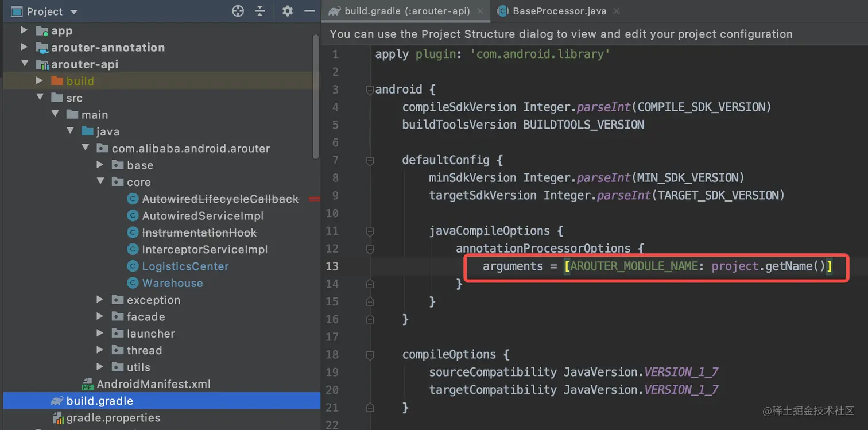The image size is (868, 430).
Task: Expand the base package
Action: 100,165
